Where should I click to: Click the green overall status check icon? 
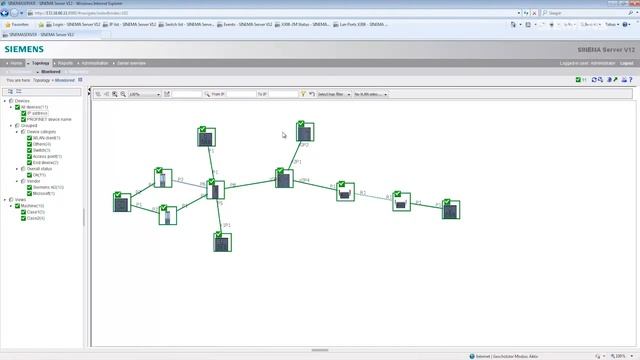coord(578,80)
